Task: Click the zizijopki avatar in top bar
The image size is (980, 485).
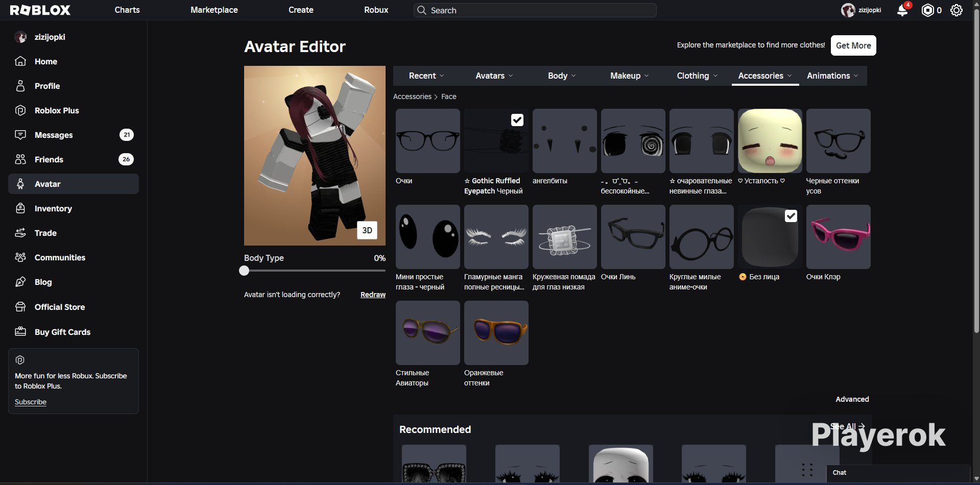Action: click(x=848, y=10)
